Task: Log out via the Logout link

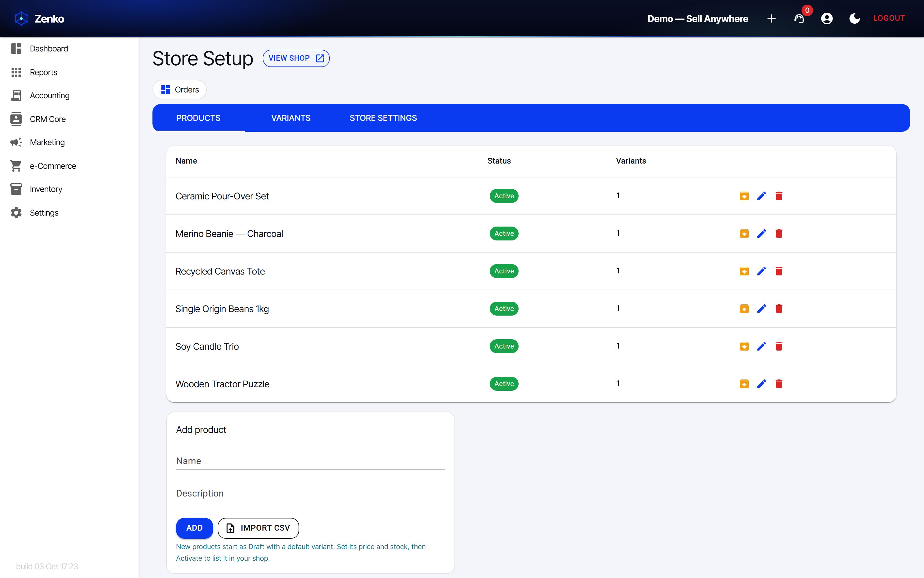Action: pyautogui.click(x=889, y=18)
